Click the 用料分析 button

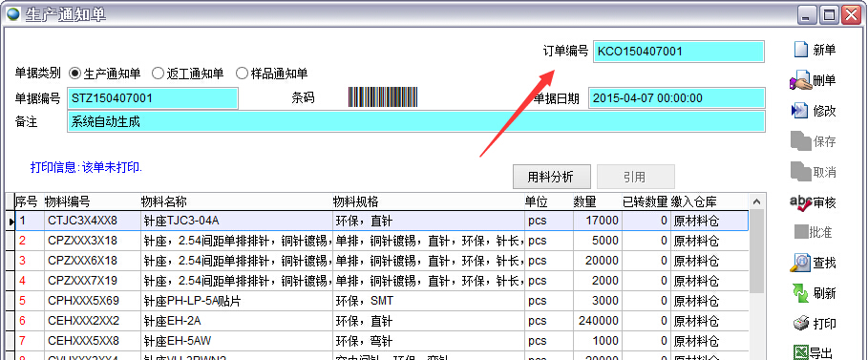(x=551, y=178)
